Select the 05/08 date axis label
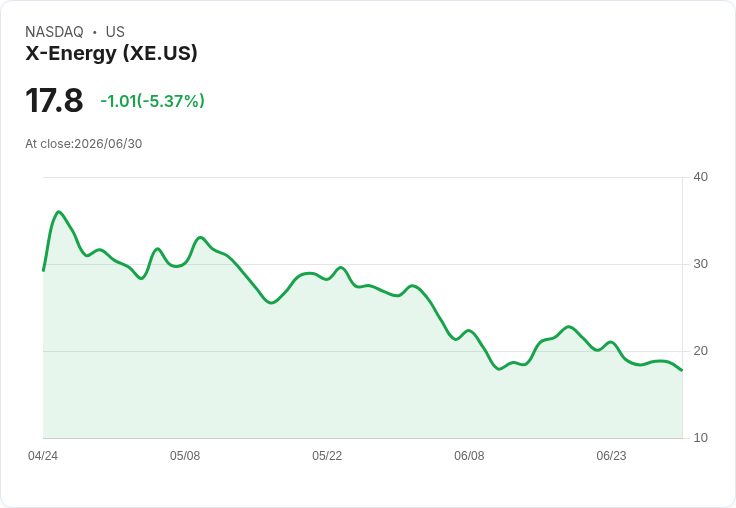736x508 pixels. (185, 456)
